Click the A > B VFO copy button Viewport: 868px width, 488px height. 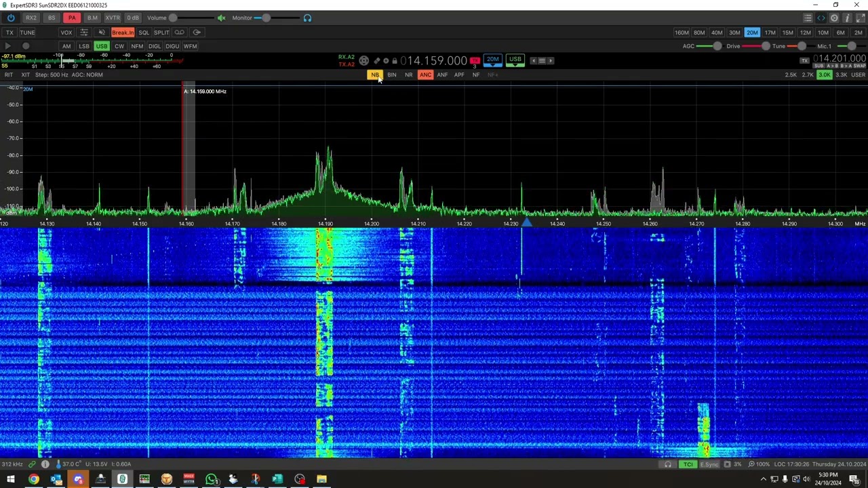click(x=832, y=66)
